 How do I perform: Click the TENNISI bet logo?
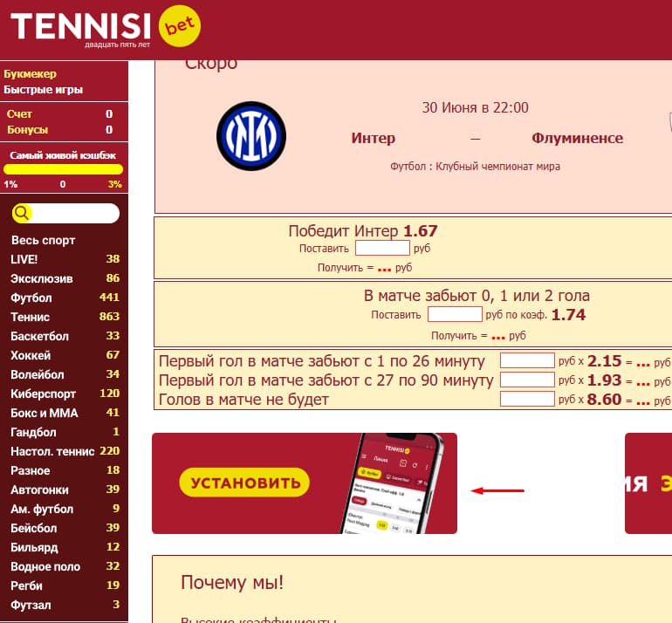click(106, 26)
